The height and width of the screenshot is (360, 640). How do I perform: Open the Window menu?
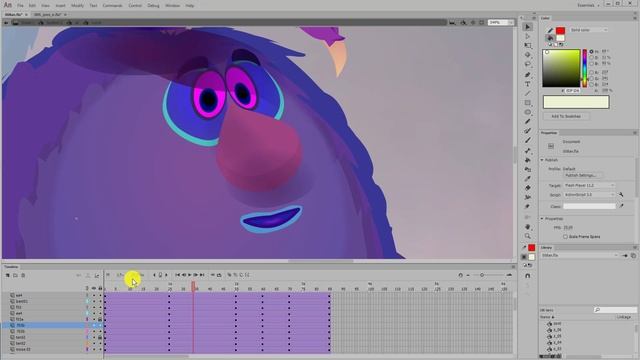(x=172, y=6)
